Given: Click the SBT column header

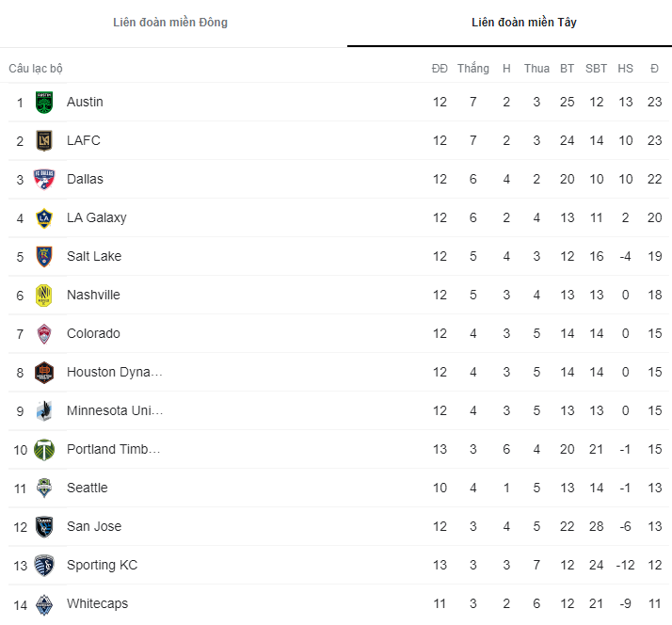Looking at the screenshot, I should pos(596,69).
